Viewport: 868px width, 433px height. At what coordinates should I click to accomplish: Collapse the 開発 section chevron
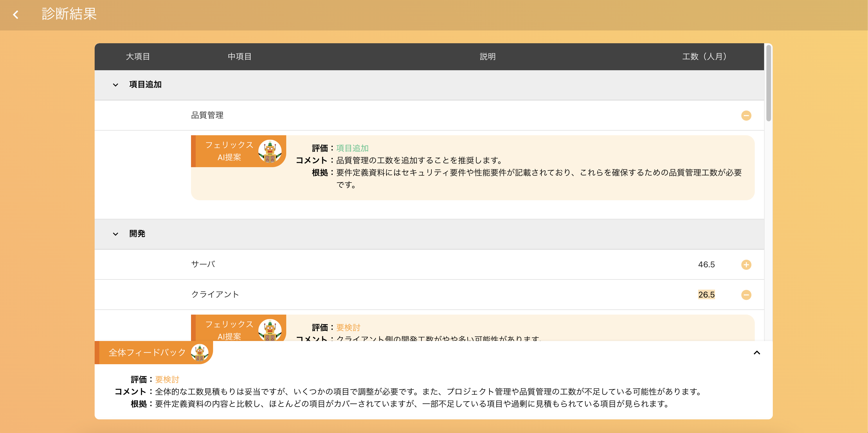tap(116, 234)
